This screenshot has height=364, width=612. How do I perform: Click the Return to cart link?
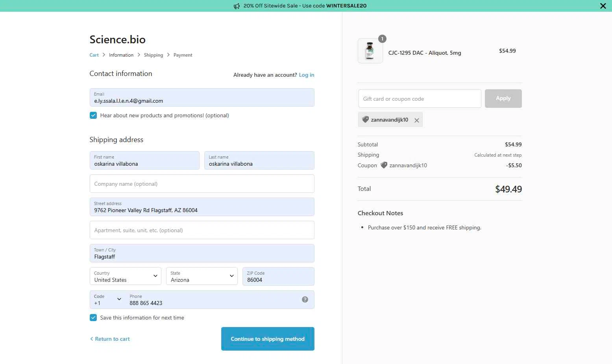[110, 339]
